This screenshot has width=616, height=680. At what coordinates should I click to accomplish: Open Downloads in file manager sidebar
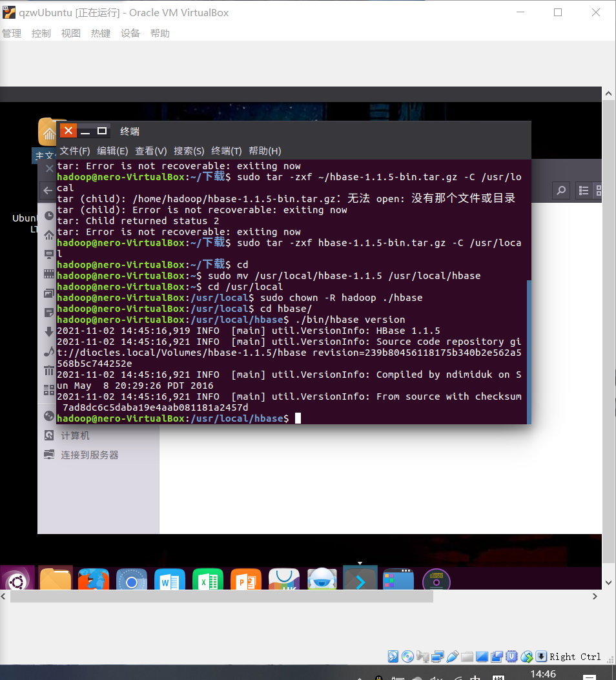point(49,332)
